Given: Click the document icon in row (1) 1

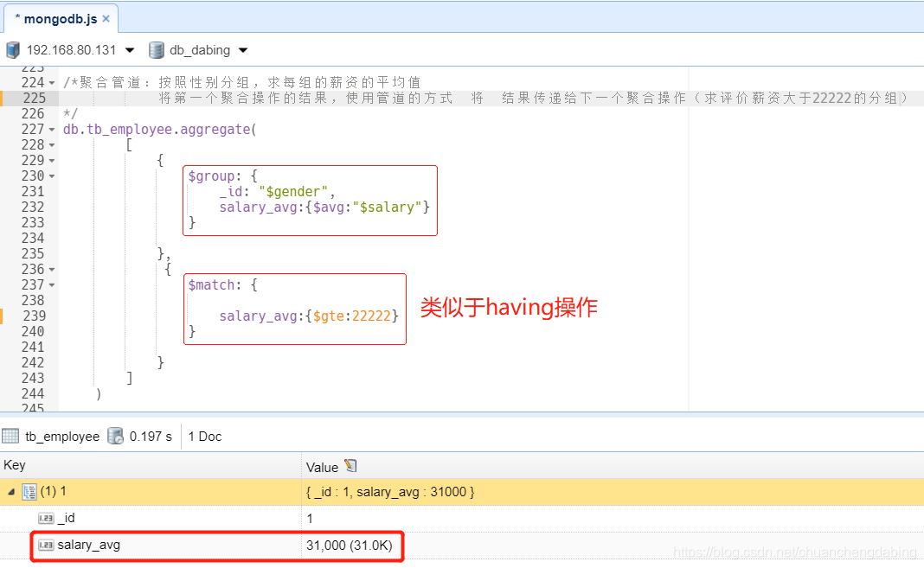Looking at the screenshot, I should (x=29, y=491).
